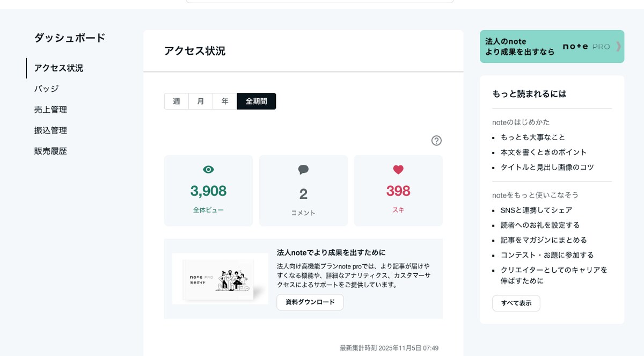Click the noteをもっと使いこなそう section label

536,195
